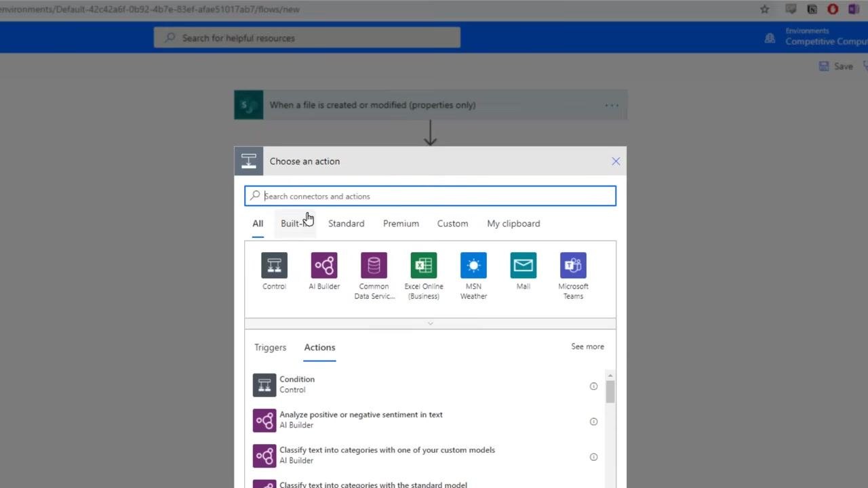Click the Condition action's Control icon
Viewport: 868px width, 488px height.
click(x=264, y=385)
